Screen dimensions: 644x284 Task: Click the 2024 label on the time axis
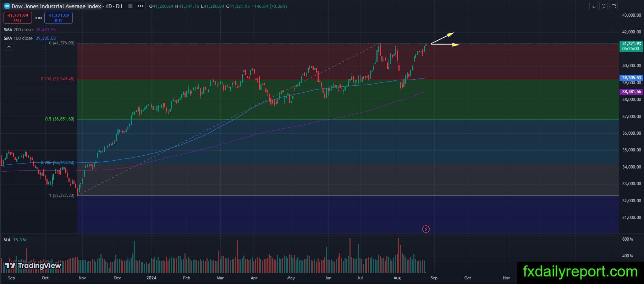[x=152, y=278]
